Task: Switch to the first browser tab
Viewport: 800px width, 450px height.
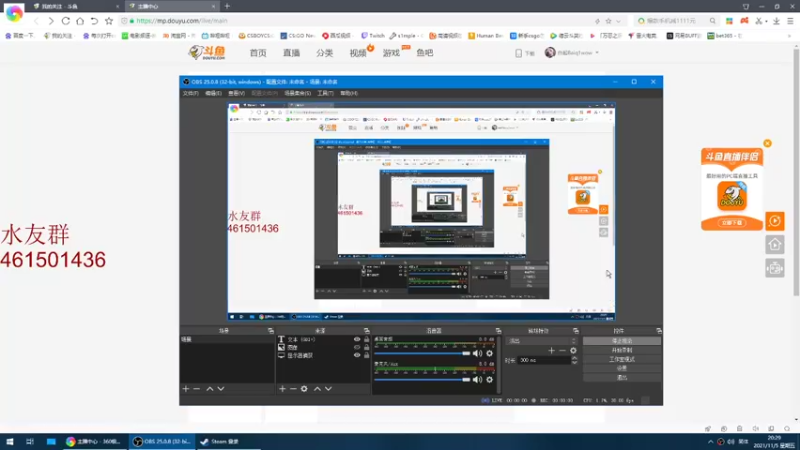Action: 76,6
